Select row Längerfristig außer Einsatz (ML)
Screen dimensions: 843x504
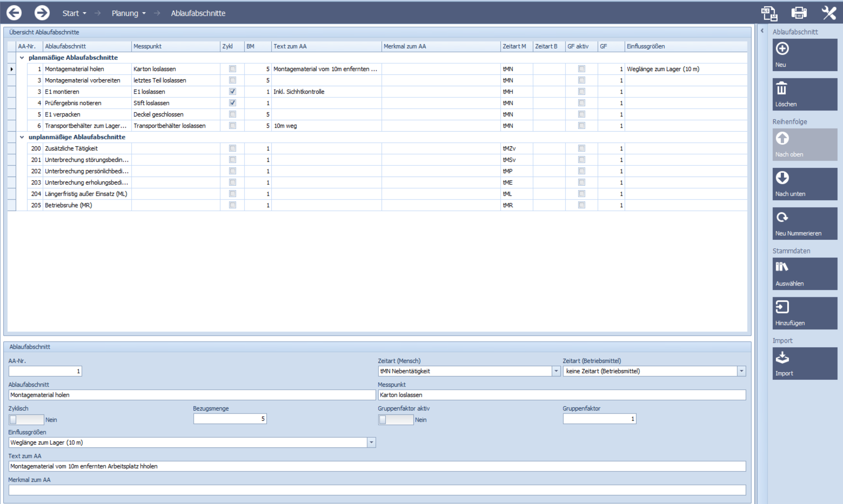(377, 194)
